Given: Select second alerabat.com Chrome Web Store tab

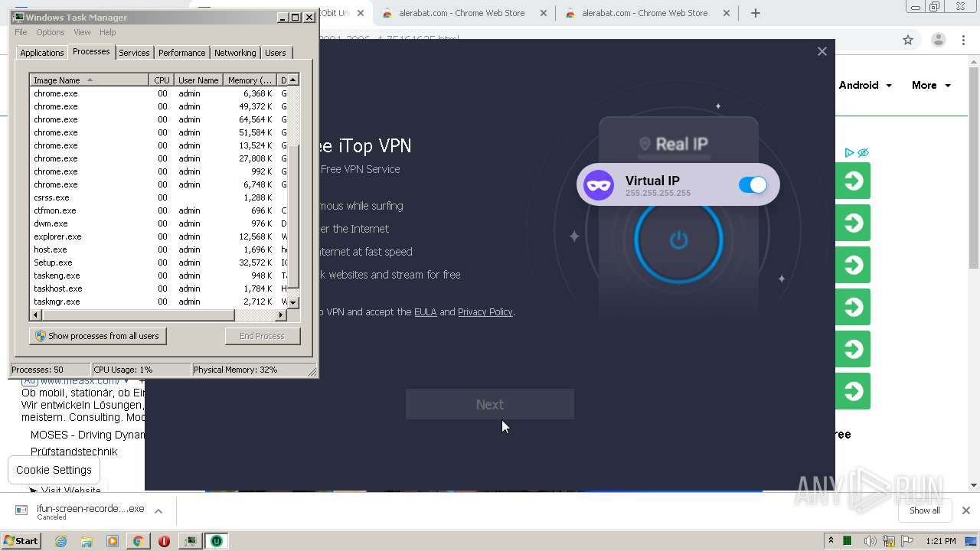Looking at the screenshot, I should click(645, 13).
